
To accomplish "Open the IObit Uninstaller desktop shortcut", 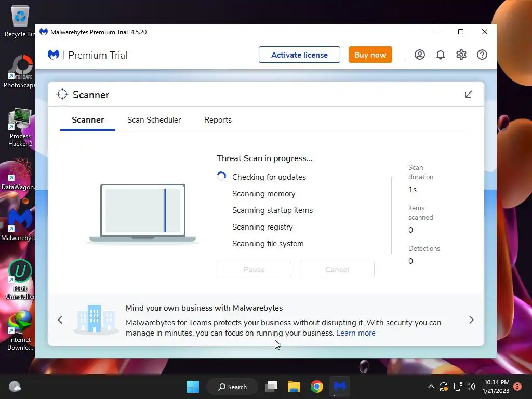I will point(20,280).
